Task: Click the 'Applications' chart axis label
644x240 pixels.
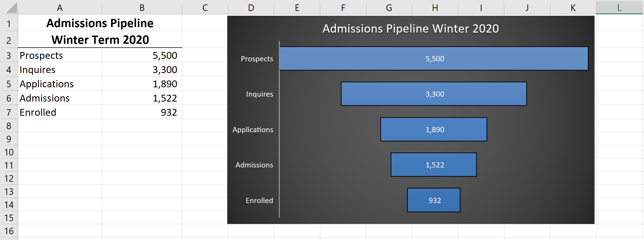Action: click(x=253, y=130)
